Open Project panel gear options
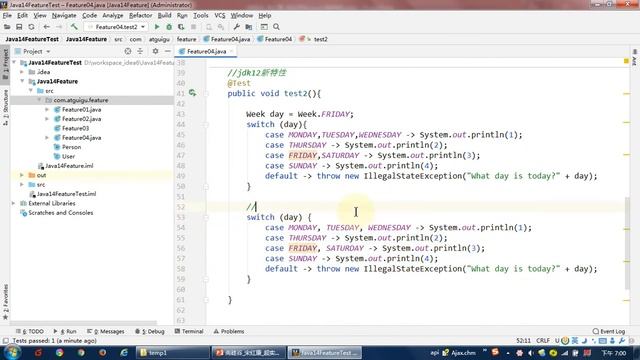The width and height of the screenshot is (640, 360). (155, 51)
